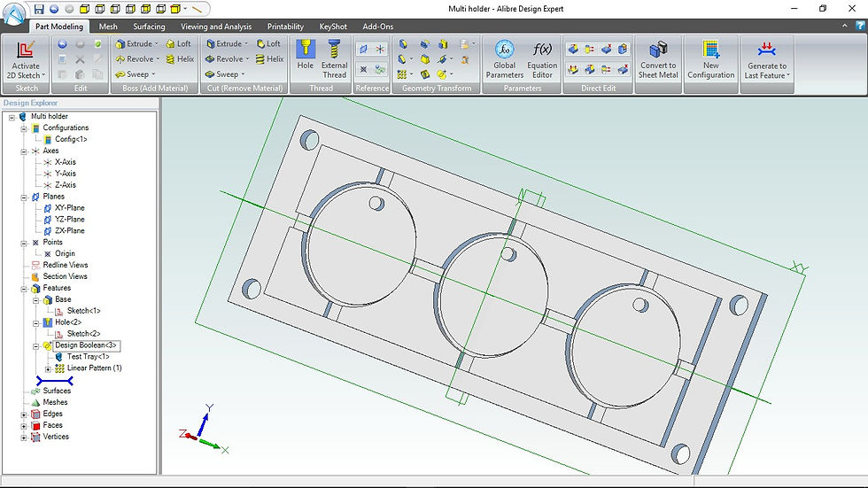Image resolution: width=868 pixels, height=488 pixels.
Task: Collapse the Features tree node
Action: click(24, 289)
